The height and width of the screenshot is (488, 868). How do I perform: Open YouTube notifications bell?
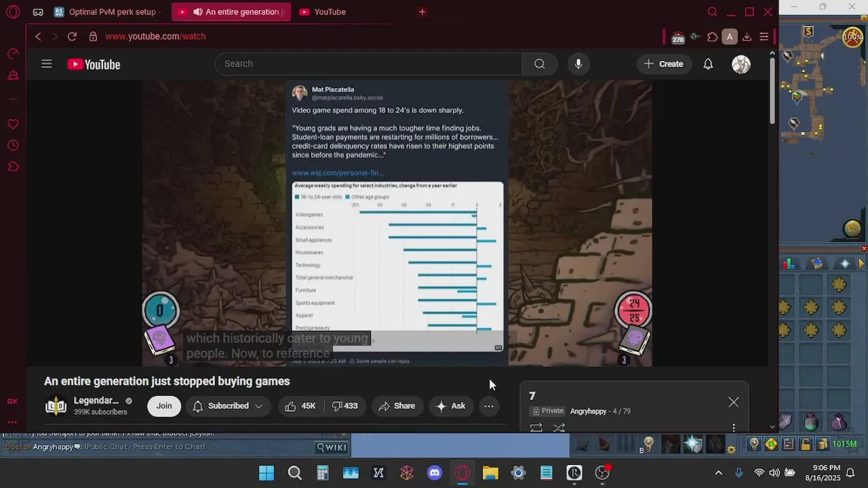[x=708, y=64]
